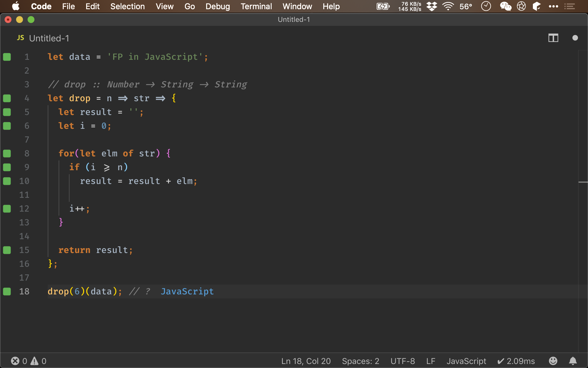Screen dimensions: 588x368
Task: Open the File menu
Action: [68, 6]
